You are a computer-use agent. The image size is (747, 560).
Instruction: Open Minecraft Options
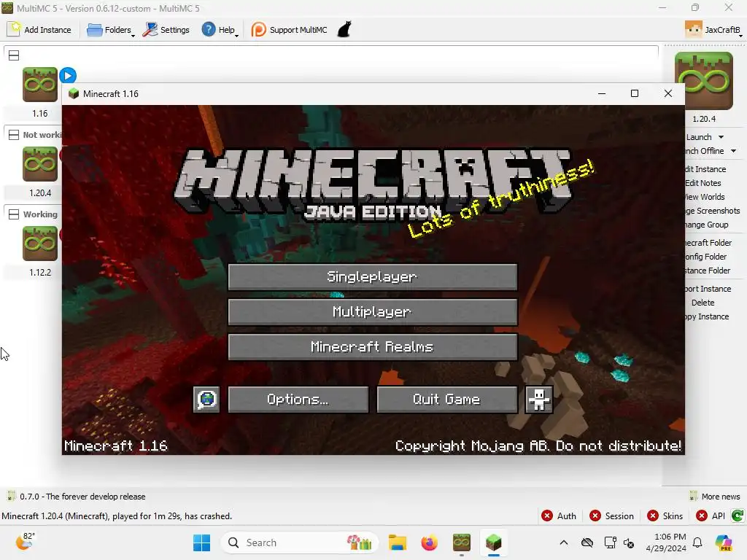click(x=298, y=399)
